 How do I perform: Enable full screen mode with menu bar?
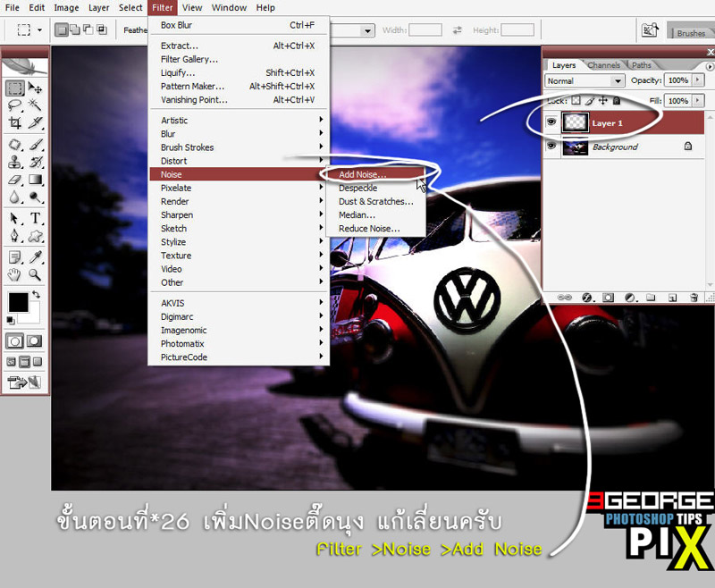(x=25, y=362)
